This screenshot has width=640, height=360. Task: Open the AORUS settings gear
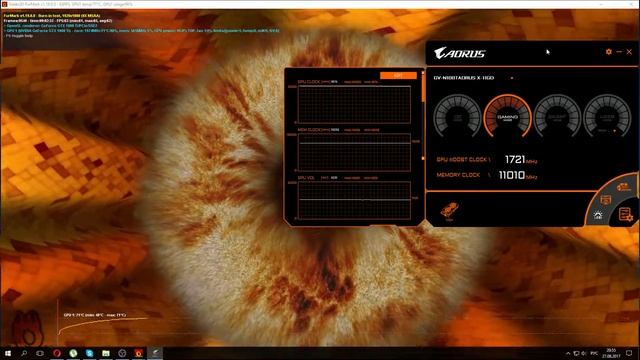pos(609,52)
